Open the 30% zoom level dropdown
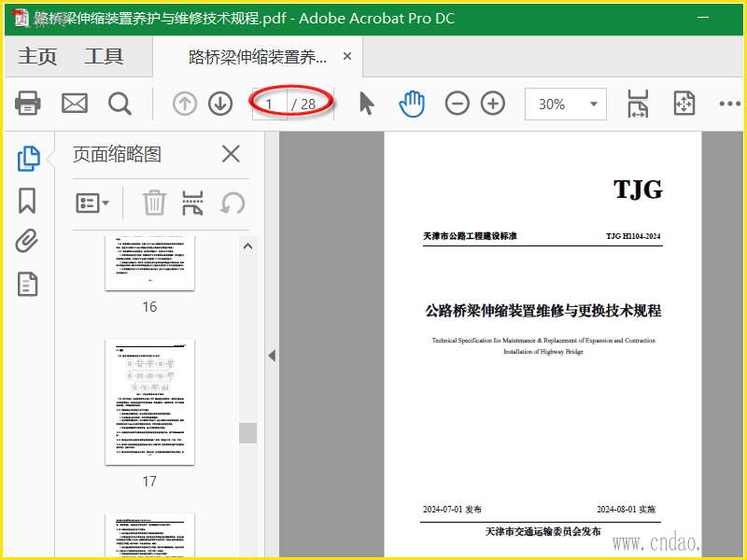This screenshot has width=747, height=560. point(566,104)
